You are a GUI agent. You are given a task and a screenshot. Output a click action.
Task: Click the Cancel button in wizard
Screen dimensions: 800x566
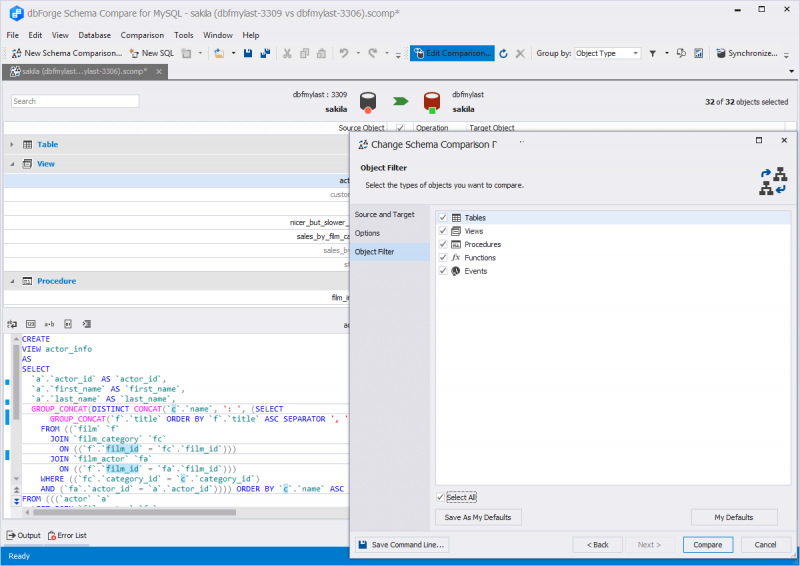click(765, 545)
